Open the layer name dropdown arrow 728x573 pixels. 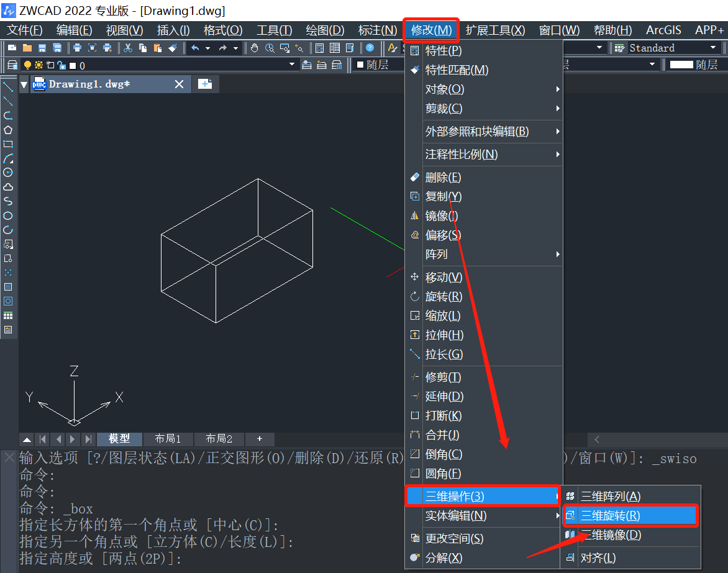(291, 65)
